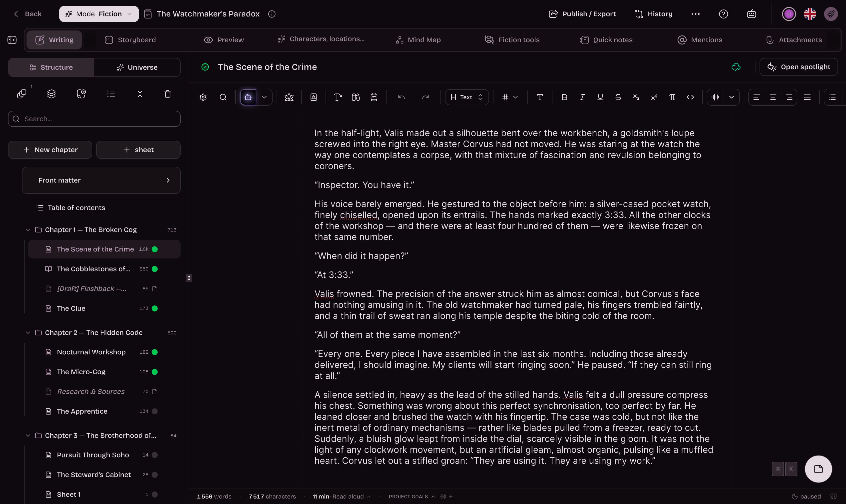Image resolution: width=846 pixels, height=504 pixels.
Task: Click the collapse all chevrons icon
Action: [x=140, y=94]
